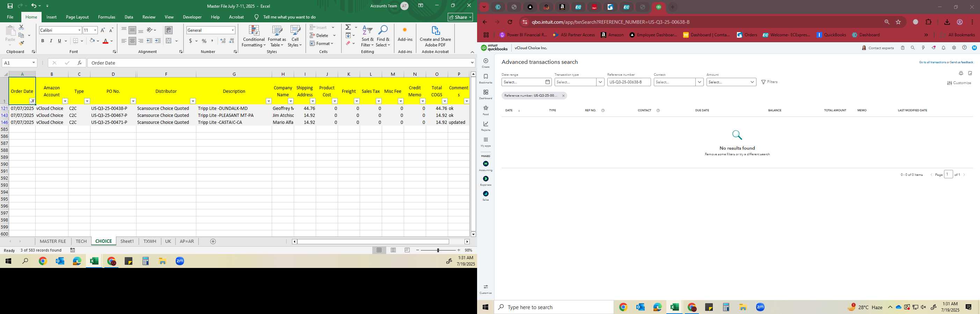
Task: Open QuickBooks settings gear icon
Action: [x=954, y=48]
